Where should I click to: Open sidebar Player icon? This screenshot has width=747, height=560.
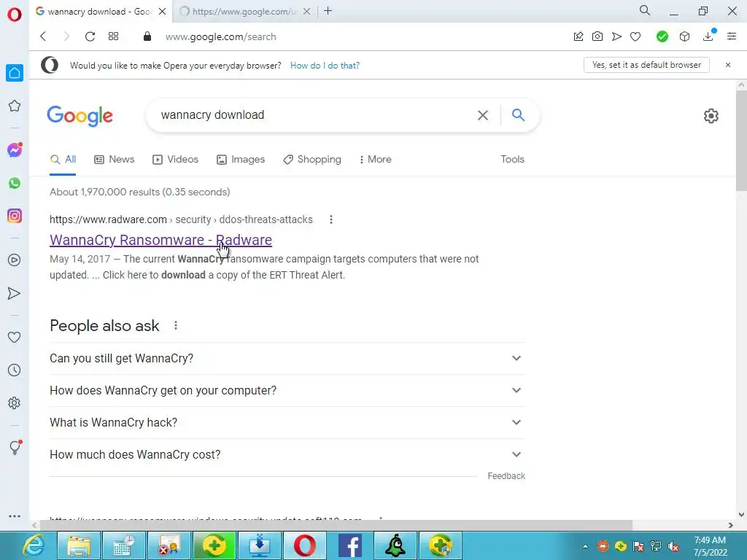15,260
